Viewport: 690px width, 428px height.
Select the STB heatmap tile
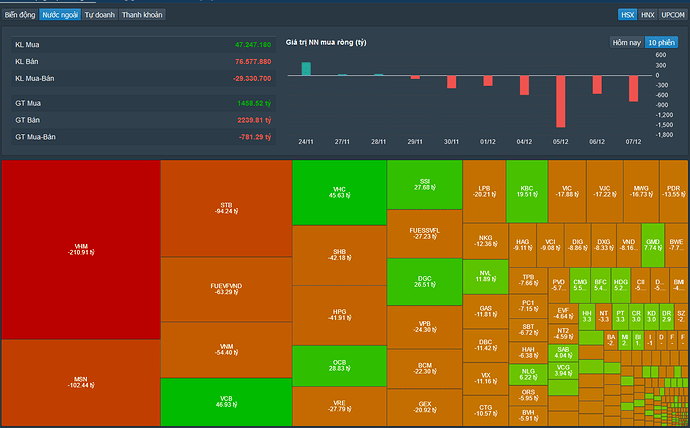tap(226, 208)
